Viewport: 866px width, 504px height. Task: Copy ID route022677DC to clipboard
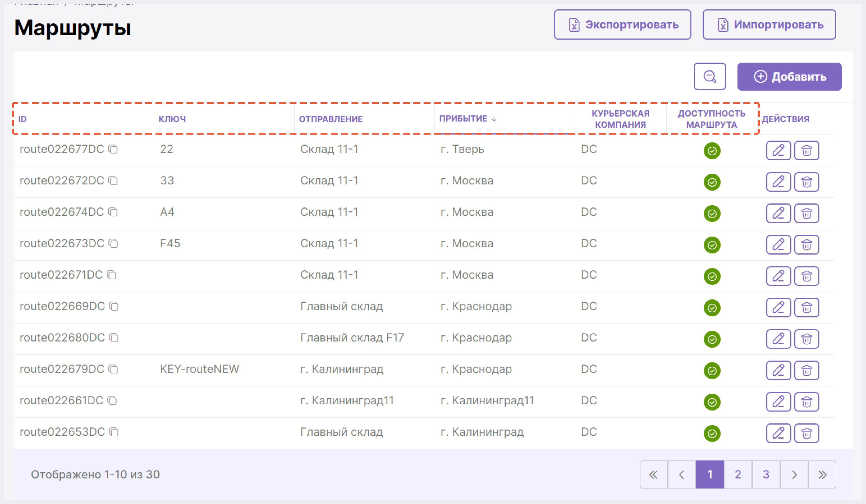[x=113, y=149]
